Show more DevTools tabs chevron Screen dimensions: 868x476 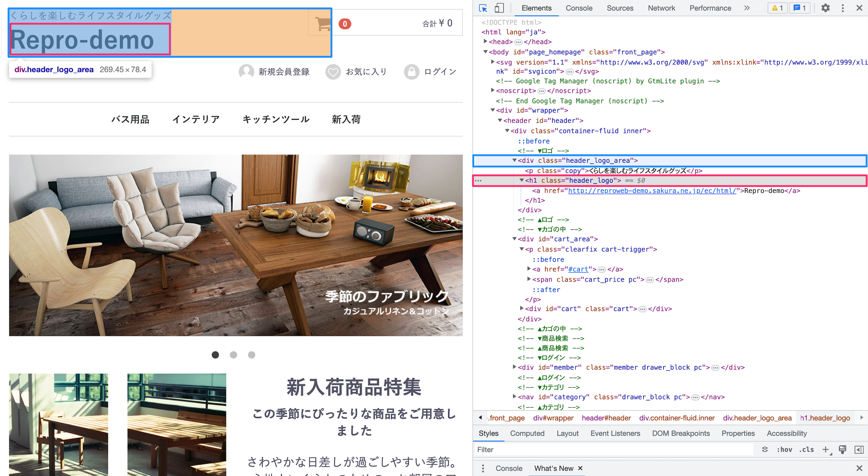click(x=747, y=8)
